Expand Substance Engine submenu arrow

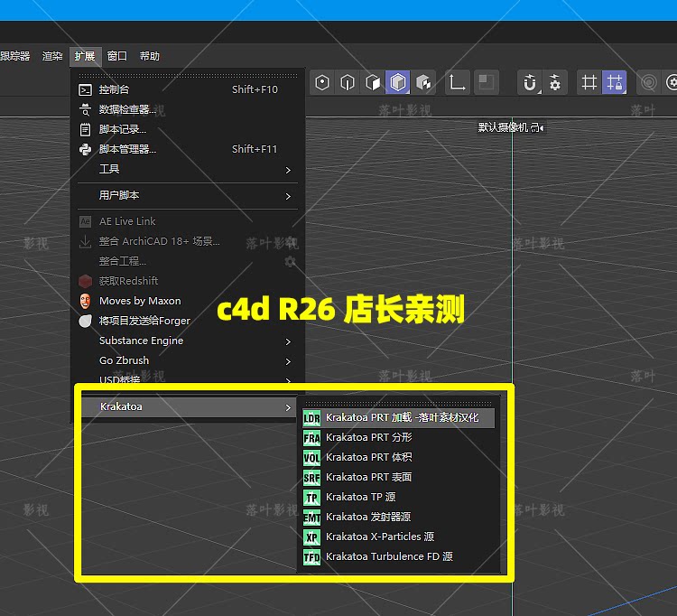click(288, 341)
